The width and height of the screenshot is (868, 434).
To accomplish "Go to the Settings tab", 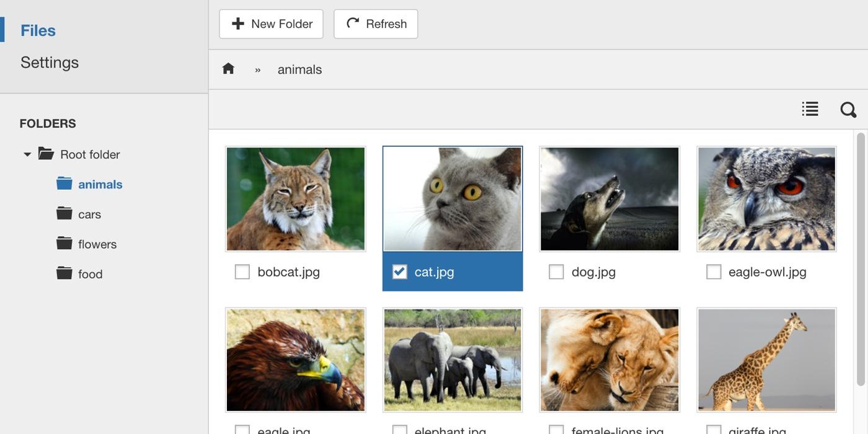I will click(x=50, y=63).
